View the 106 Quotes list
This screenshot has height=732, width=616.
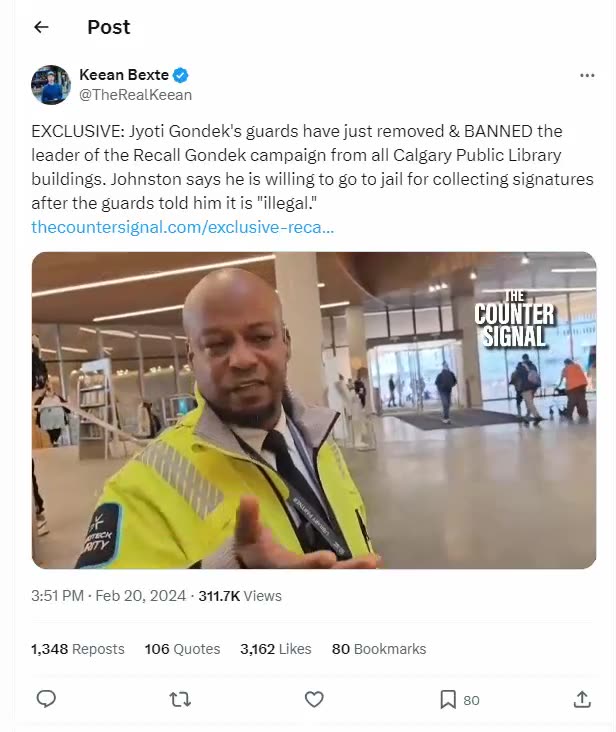(x=182, y=649)
